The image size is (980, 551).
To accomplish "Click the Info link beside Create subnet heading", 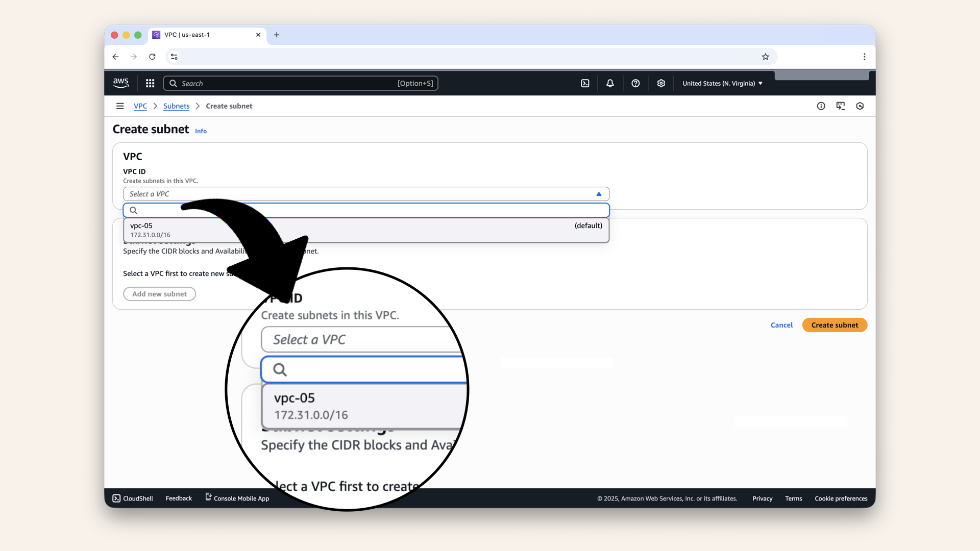I will (201, 131).
